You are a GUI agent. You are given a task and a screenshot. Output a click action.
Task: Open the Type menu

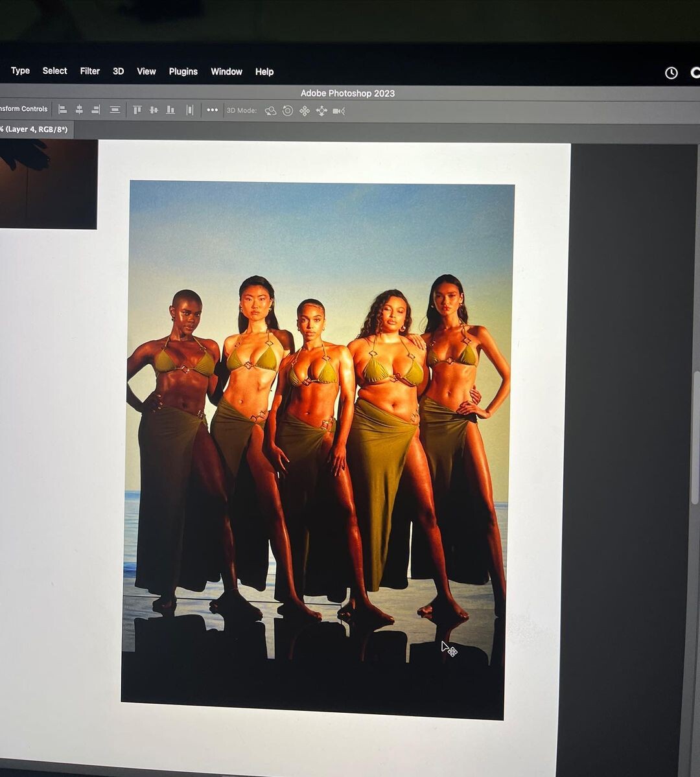20,71
